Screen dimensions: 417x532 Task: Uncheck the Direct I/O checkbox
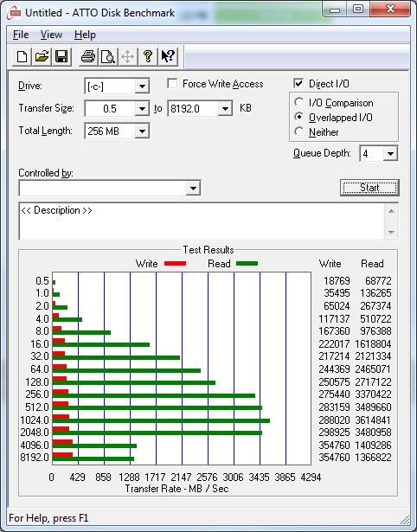(298, 83)
